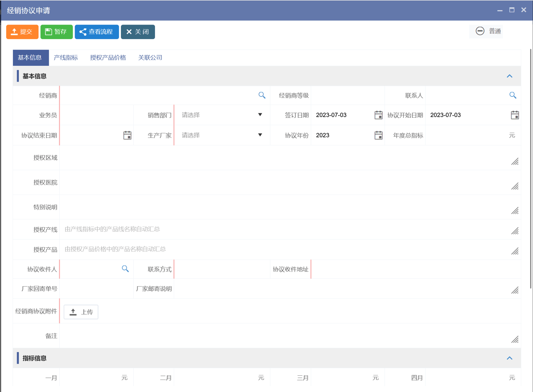The height and width of the screenshot is (392, 533).
Task: Open the 协议开始日期 calendar icon
Action: coord(515,115)
